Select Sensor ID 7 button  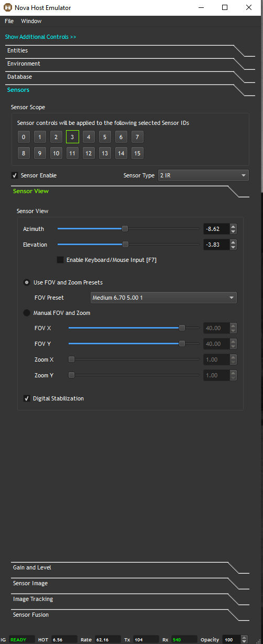[137, 137]
